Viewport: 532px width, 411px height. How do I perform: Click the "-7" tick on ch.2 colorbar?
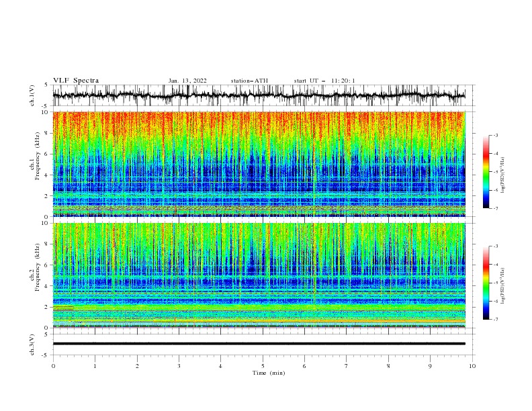click(496, 320)
